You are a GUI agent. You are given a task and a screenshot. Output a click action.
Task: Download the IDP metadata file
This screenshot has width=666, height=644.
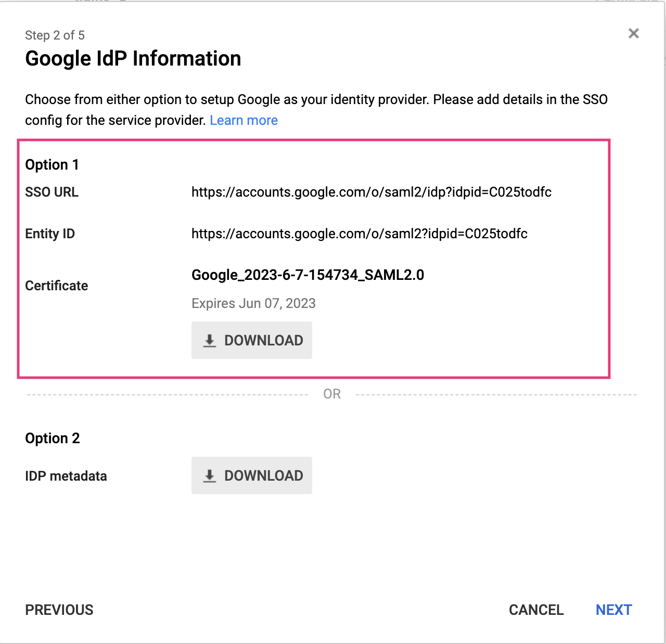point(252,475)
